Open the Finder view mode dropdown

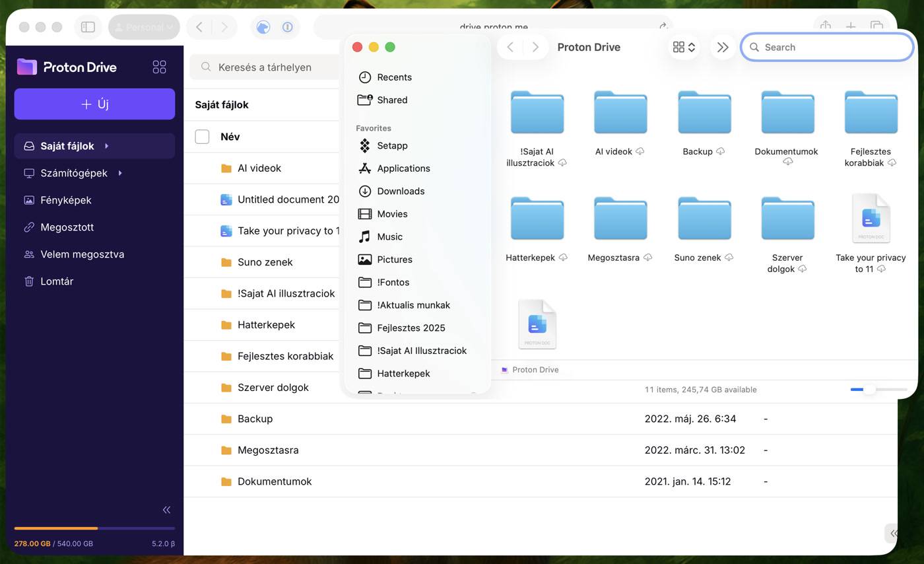click(x=684, y=47)
